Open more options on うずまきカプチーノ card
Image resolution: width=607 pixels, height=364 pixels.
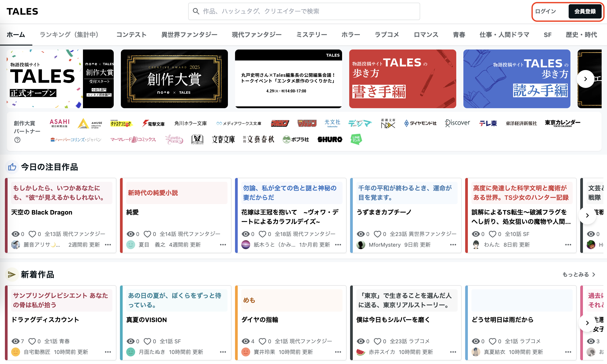[453, 245]
